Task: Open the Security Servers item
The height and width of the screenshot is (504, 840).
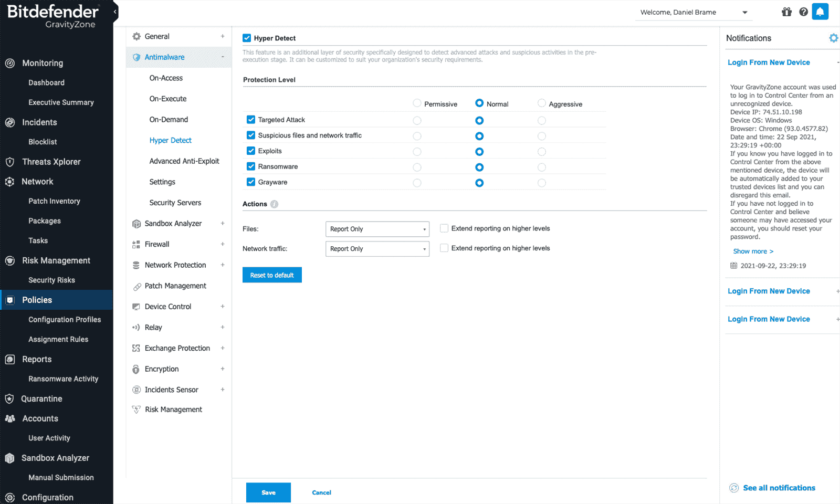Action: click(x=175, y=203)
